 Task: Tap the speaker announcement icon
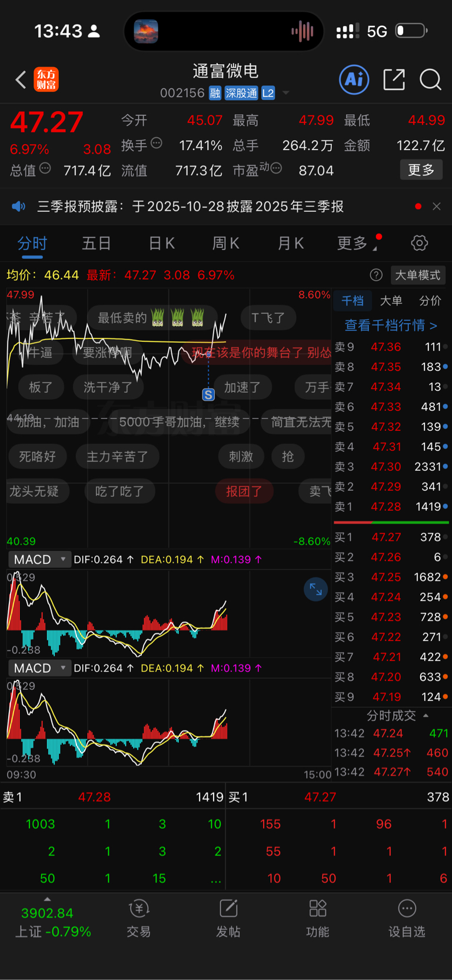[19, 207]
